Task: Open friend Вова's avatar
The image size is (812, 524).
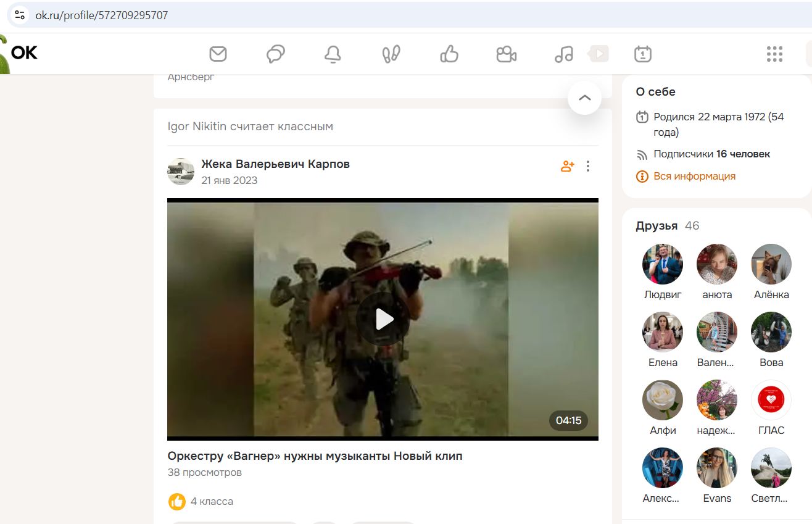Action: pyautogui.click(x=771, y=331)
